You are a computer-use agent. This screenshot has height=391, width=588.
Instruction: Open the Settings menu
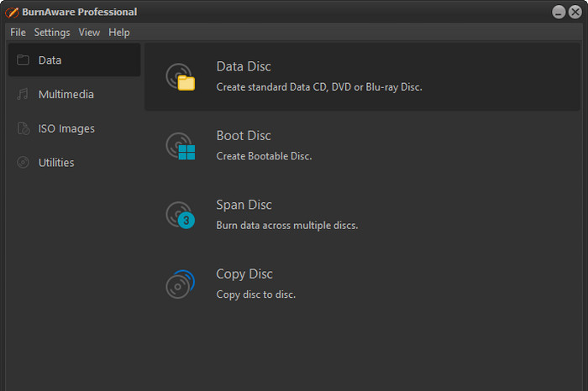coord(52,33)
